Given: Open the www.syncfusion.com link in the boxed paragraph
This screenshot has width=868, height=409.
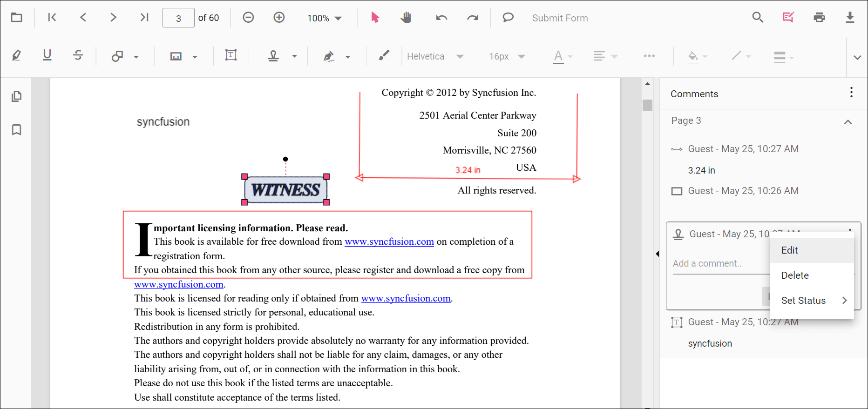Looking at the screenshot, I should [x=389, y=241].
